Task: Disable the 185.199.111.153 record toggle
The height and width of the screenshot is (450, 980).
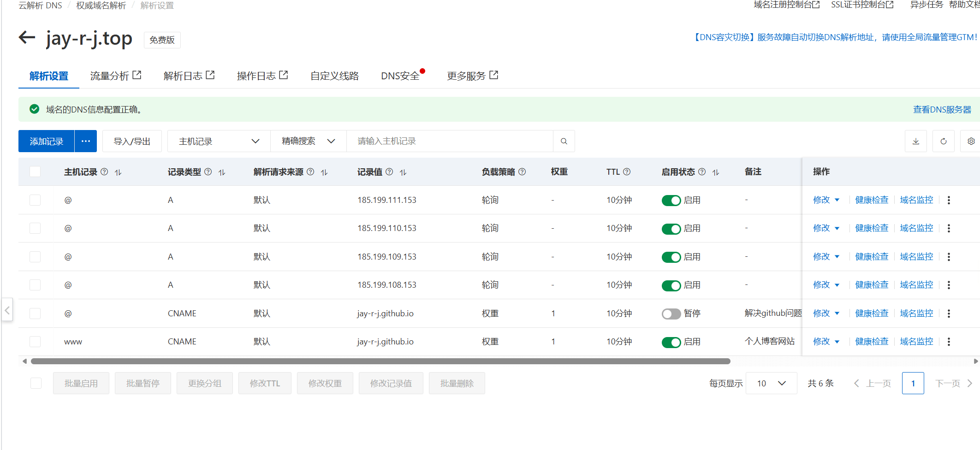Action: pyautogui.click(x=671, y=200)
